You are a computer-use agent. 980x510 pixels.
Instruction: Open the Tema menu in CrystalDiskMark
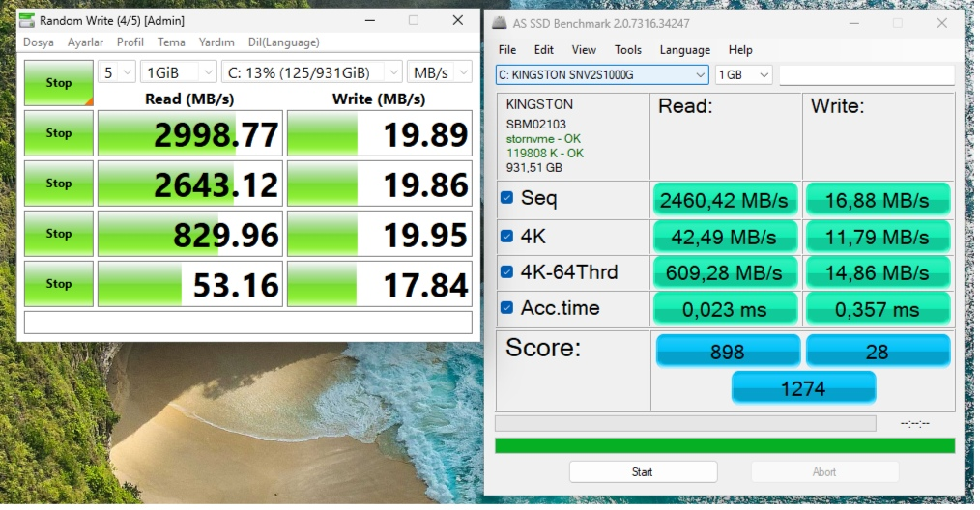pos(171,42)
